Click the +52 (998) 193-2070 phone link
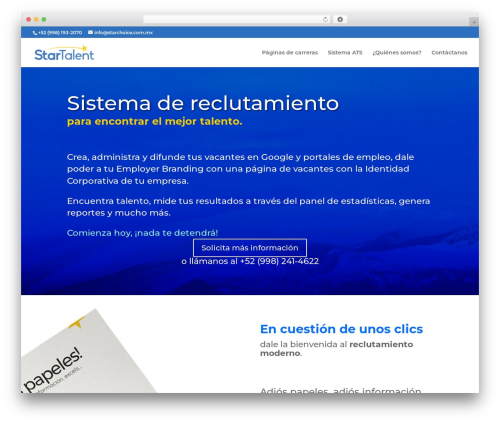 60,33
